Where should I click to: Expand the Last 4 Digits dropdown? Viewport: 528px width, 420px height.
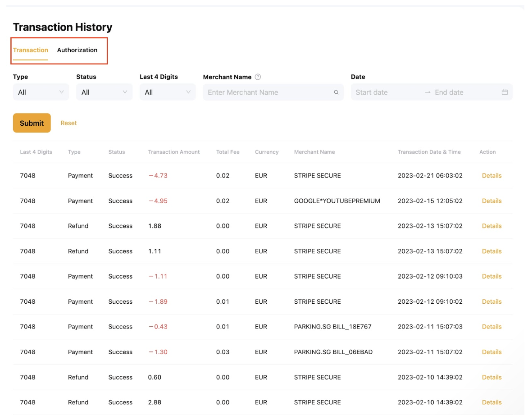click(x=167, y=92)
